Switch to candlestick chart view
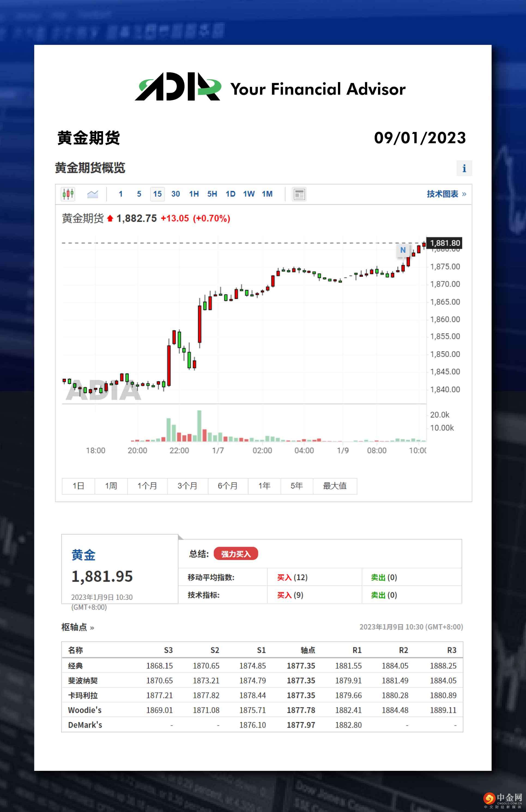Image resolution: width=526 pixels, height=812 pixels. (x=68, y=194)
